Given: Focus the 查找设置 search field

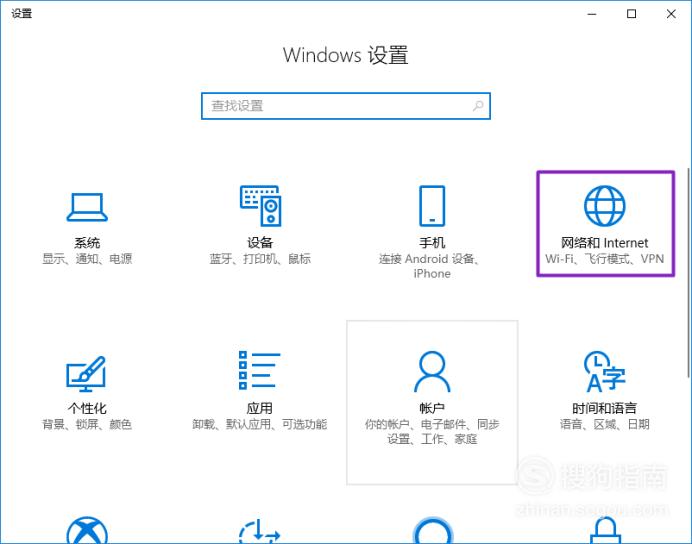Looking at the screenshot, I should [x=346, y=106].
